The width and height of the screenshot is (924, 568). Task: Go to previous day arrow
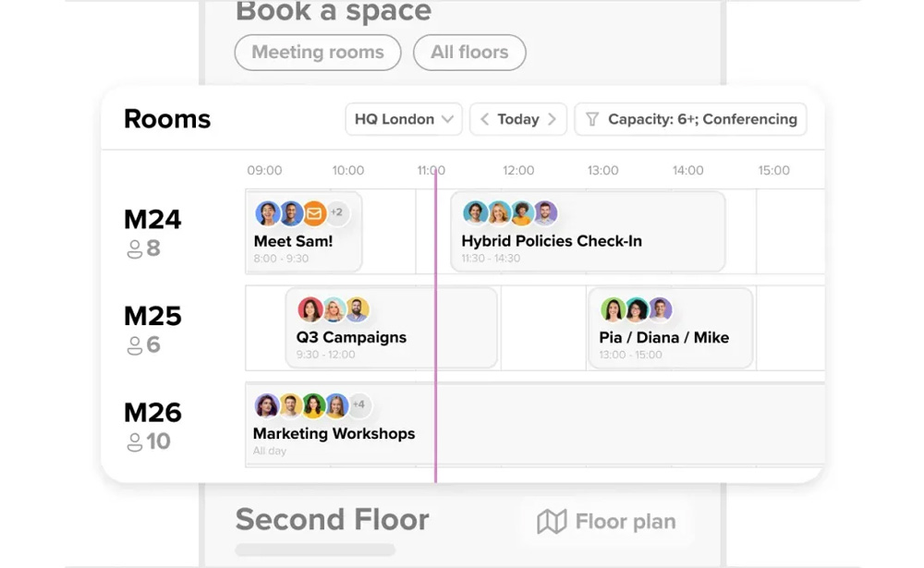tap(484, 119)
